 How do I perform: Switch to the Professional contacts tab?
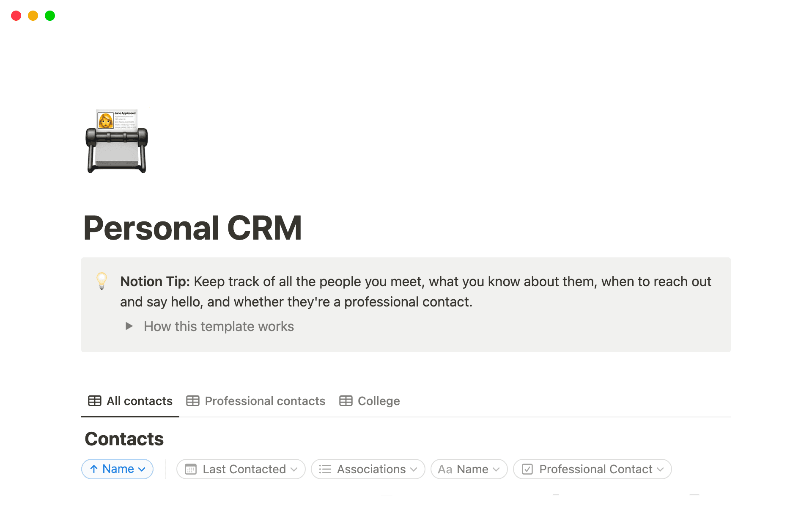265,400
